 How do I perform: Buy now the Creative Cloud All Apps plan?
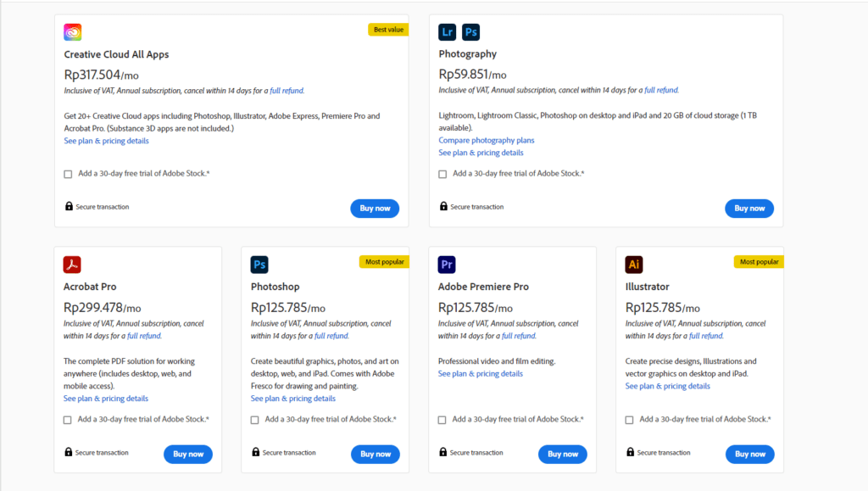[375, 208]
